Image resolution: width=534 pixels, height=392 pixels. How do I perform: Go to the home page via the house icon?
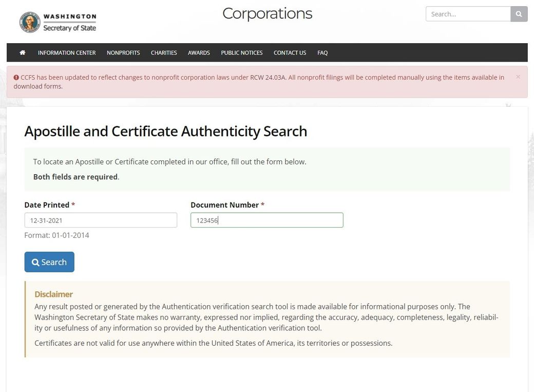click(23, 52)
